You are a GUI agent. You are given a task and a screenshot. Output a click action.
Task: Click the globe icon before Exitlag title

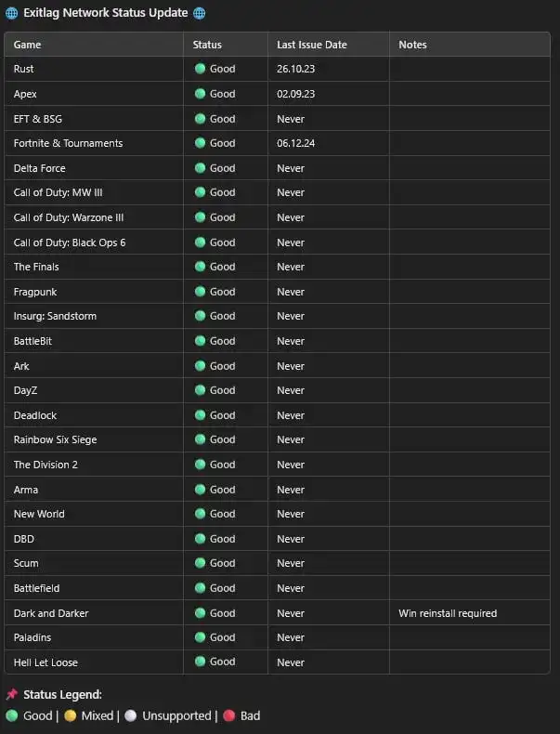pos(11,13)
